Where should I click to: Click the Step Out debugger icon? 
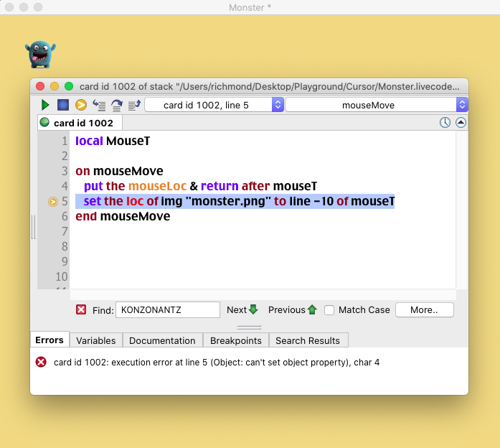133,105
